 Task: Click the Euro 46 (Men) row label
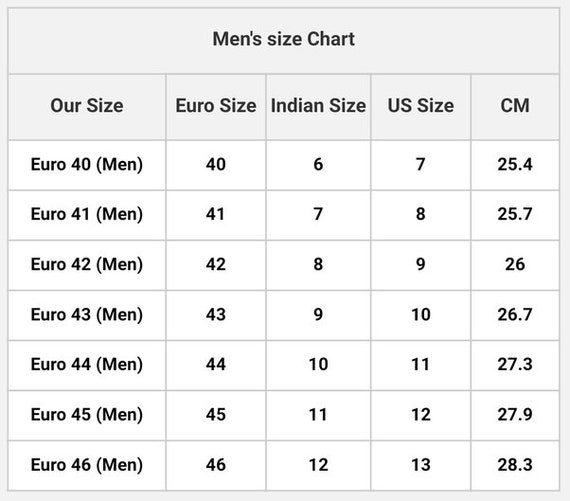click(87, 465)
